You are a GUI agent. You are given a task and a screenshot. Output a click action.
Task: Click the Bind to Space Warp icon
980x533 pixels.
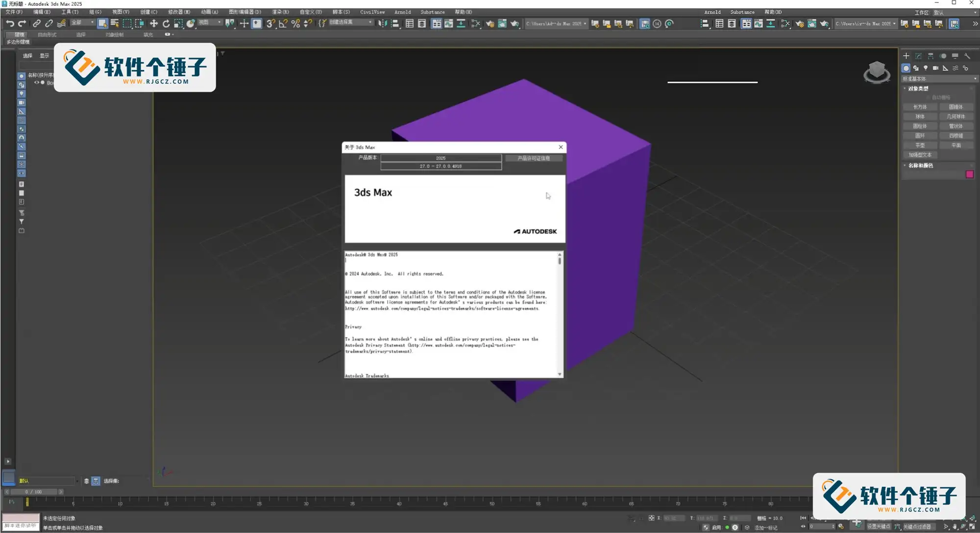(x=61, y=23)
